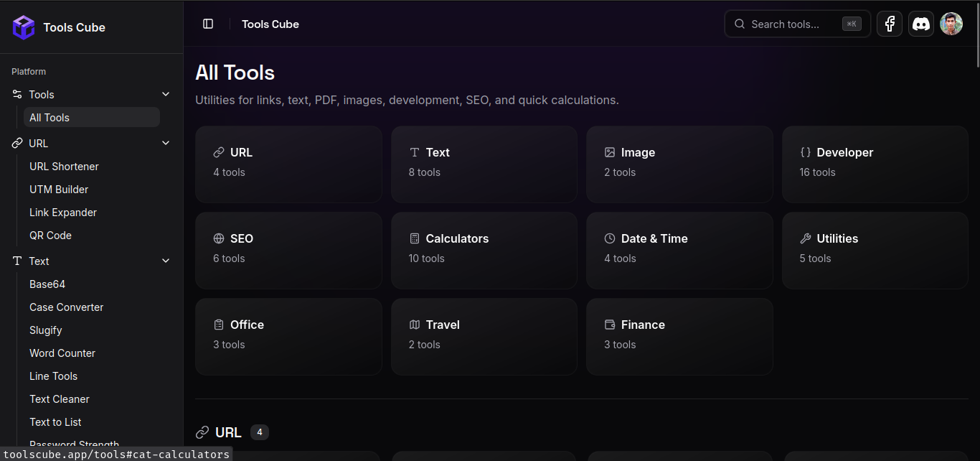Click the T icon on Text card
The width and height of the screenshot is (980, 461).
point(414,152)
